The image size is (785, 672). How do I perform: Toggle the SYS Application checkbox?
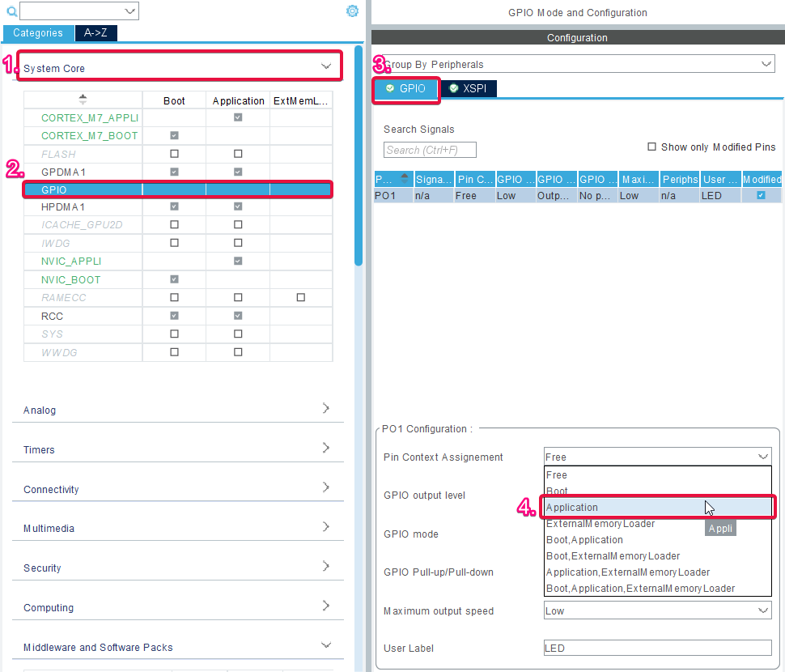tap(238, 334)
